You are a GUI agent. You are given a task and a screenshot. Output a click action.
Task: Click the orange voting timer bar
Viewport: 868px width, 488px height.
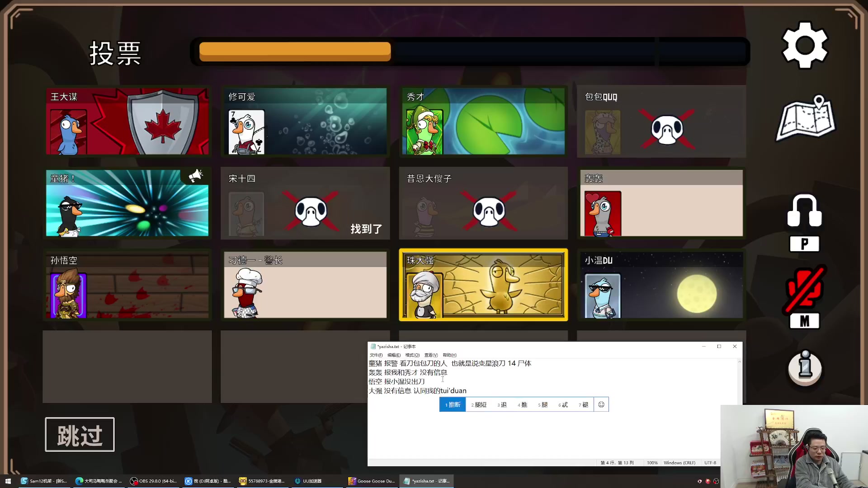295,52
